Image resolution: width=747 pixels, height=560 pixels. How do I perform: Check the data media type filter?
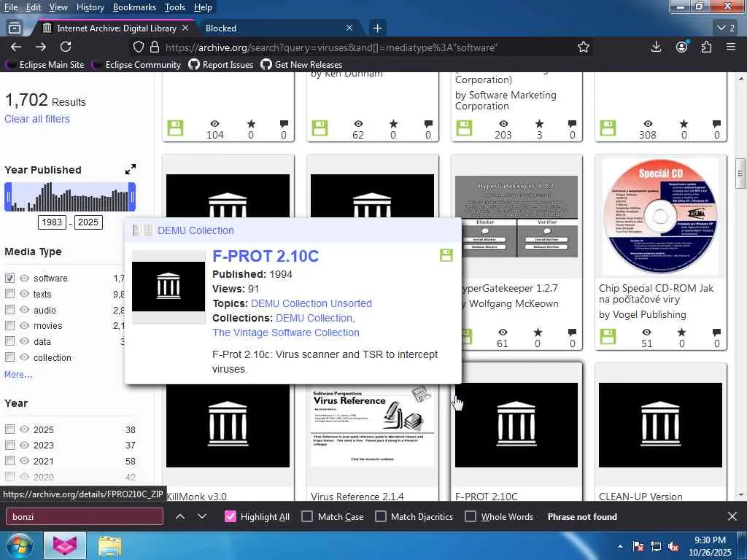[x=9, y=341]
